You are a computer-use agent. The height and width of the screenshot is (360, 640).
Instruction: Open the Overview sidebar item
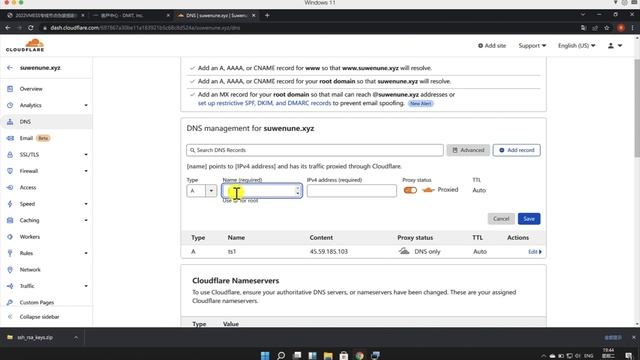(31, 89)
